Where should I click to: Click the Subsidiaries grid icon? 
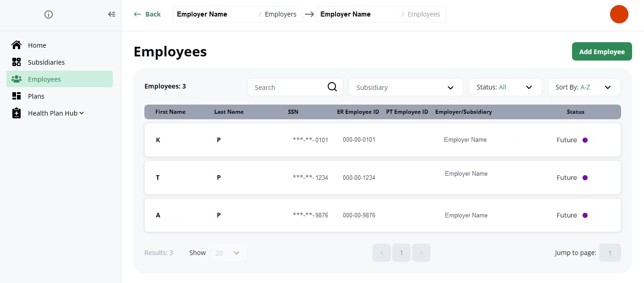click(x=17, y=62)
